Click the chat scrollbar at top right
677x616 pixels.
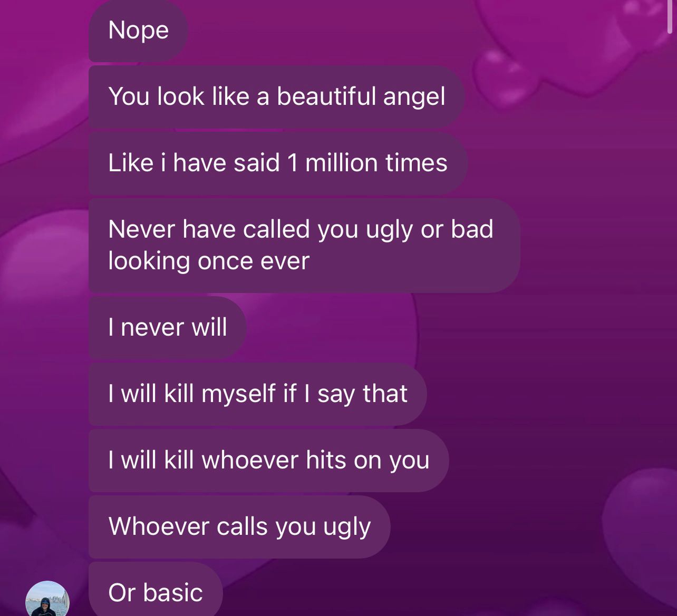pyautogui.click(x=670, y=17)
